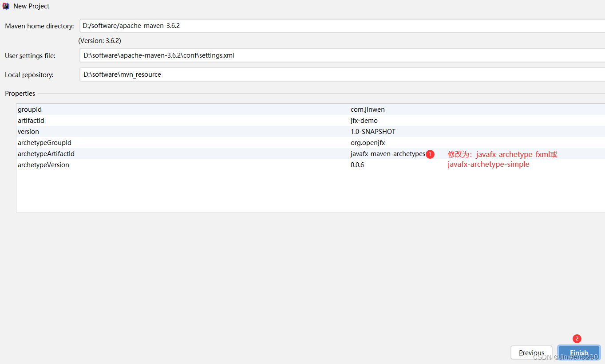Click the jfx-demo value cell
Screen dimensions: 605x364
(364, 121)
